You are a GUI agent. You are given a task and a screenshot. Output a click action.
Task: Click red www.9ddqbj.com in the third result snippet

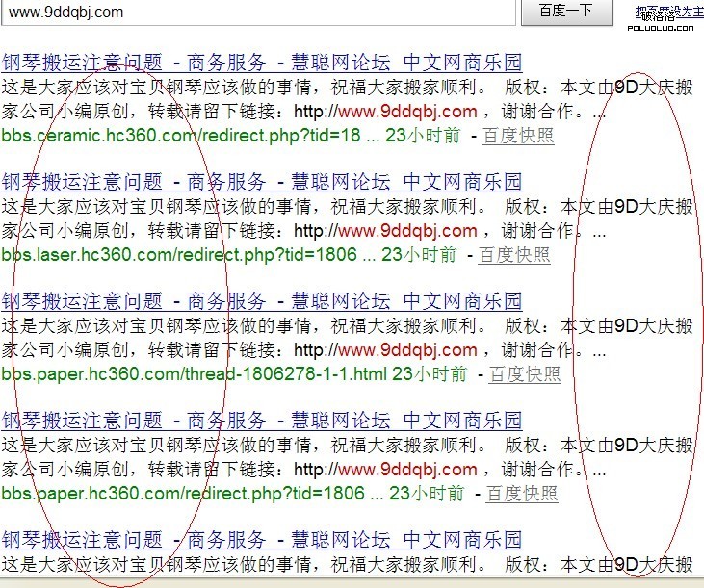point(407,350)
